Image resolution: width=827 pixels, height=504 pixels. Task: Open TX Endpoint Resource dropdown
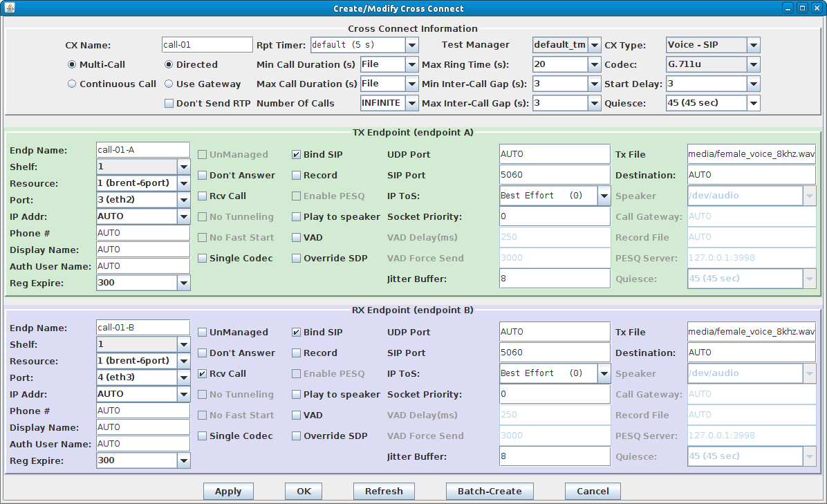(x=183, y=183)
